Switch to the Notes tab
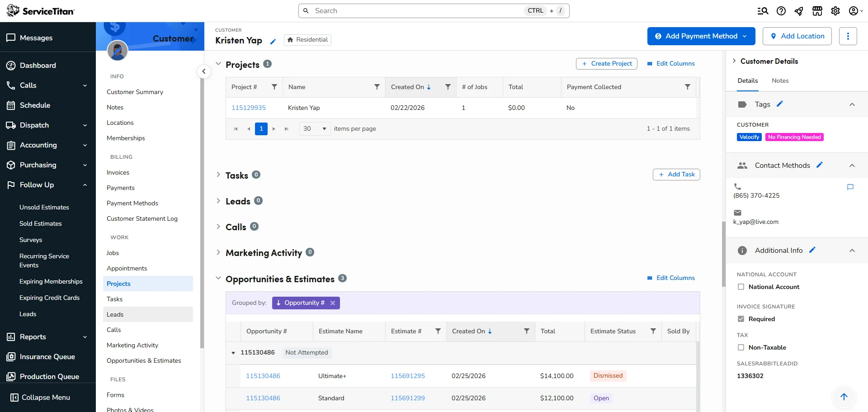Image resolution: width=868 pixels, height=412 pixels. pyautogui.click(x=780, y=81)
